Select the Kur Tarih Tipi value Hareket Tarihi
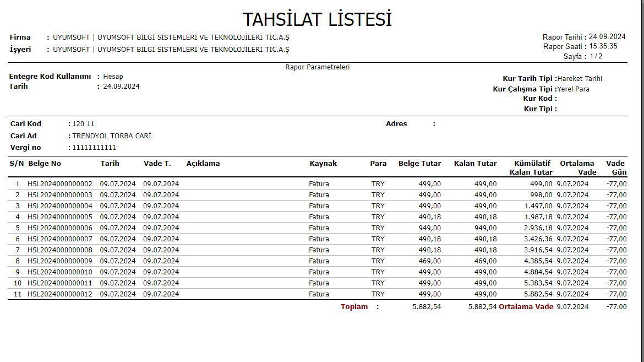The height and width of the screenshot is (362, 644). pyautogui.click(x=580, y=79)
